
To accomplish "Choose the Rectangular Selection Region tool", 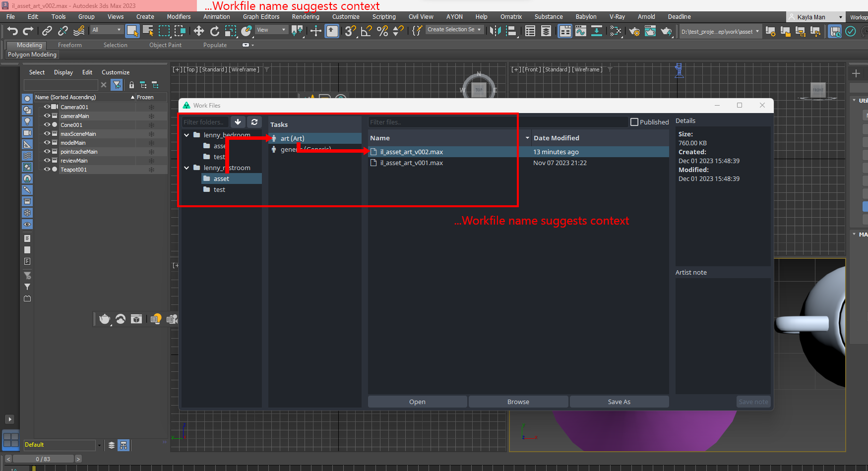I will (164, 31).
